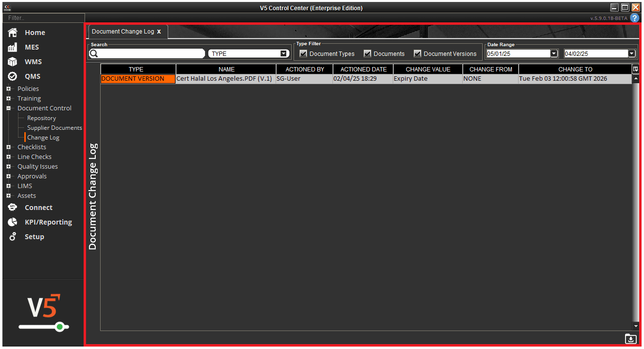Collapse the Document Control tree node
The width and height of the screenshot is (644, 349).
[8, 108]
